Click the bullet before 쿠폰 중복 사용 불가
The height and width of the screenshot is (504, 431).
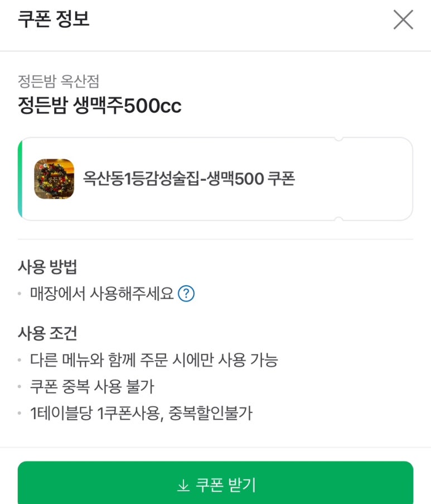pos(21,387)
